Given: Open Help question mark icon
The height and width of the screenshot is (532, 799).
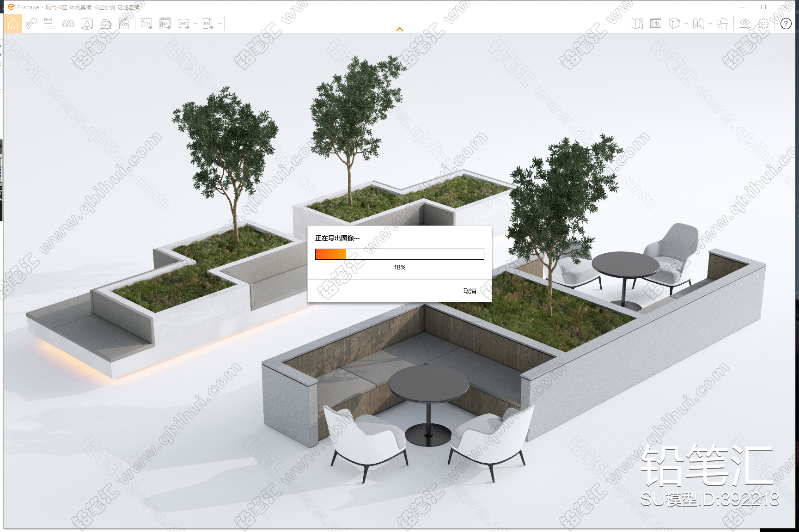Looking at the screenshot, I should (x=786, y=24).
